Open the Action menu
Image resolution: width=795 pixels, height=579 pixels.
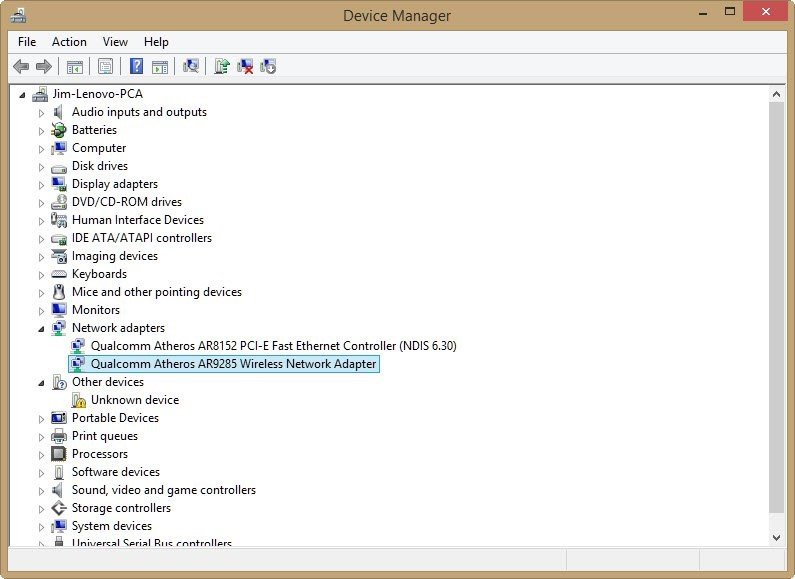tap(69, 42)
